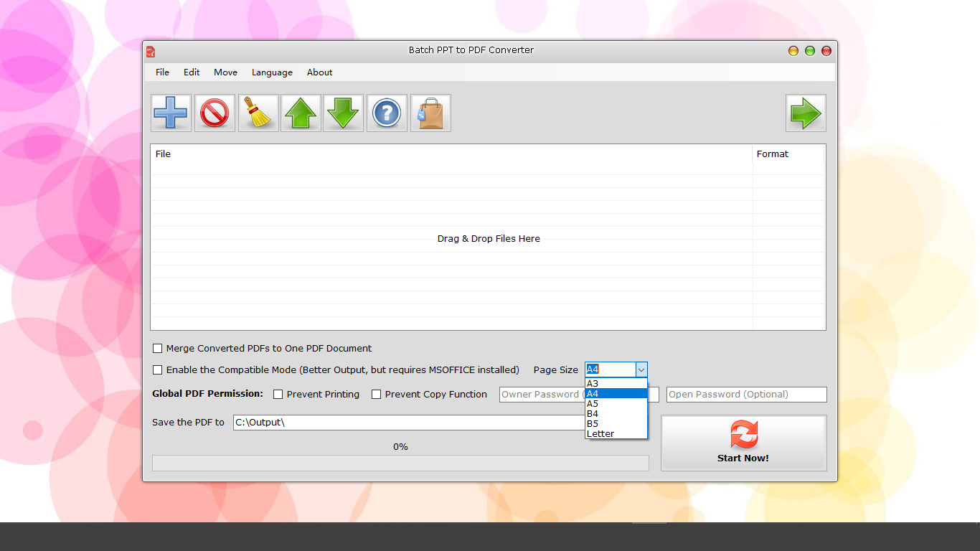This screenshot has width=980, height=551.
Task: Click the red Remove file icon
Action: tap(214, 113)
